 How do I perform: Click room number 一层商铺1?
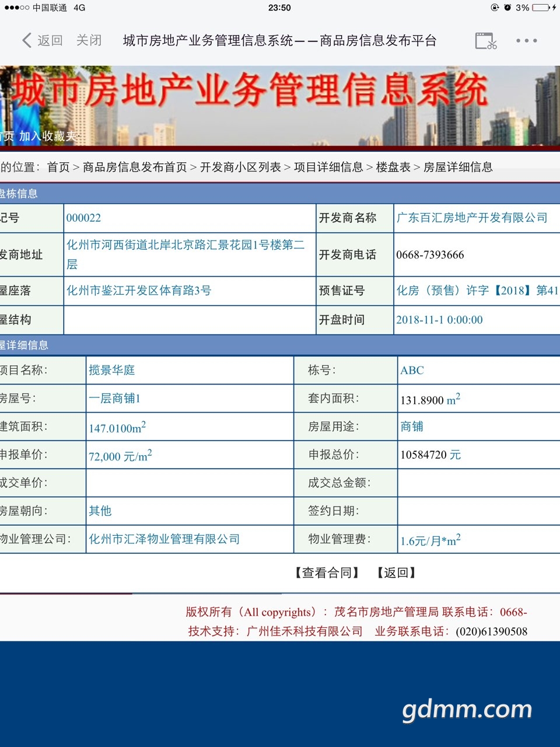[114, 399]
